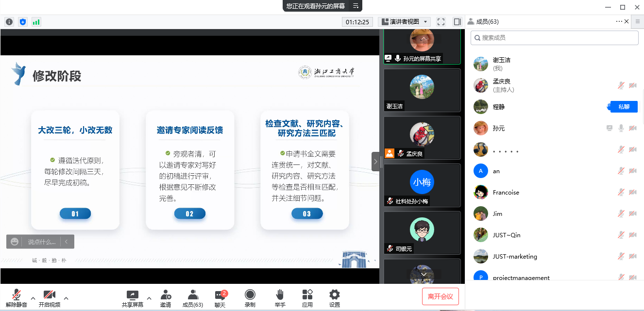Open the 演讲者视图 view dropdown

click(405, 22)
